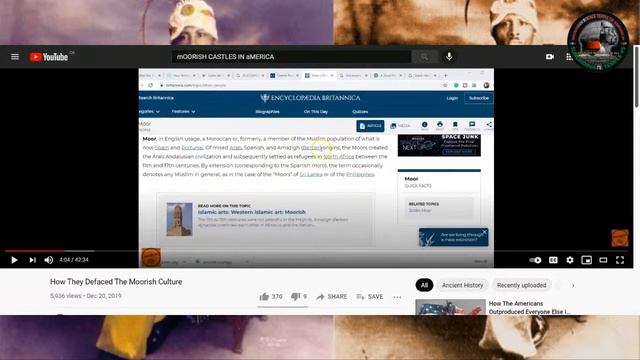Click the YouTube page vertical scrollbar

(637, 78)
